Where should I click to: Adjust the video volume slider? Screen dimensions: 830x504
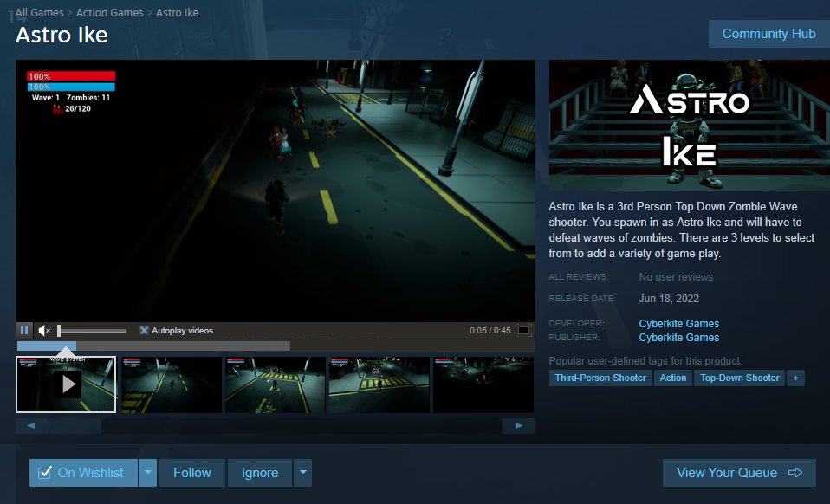click(x=92, y=331)
